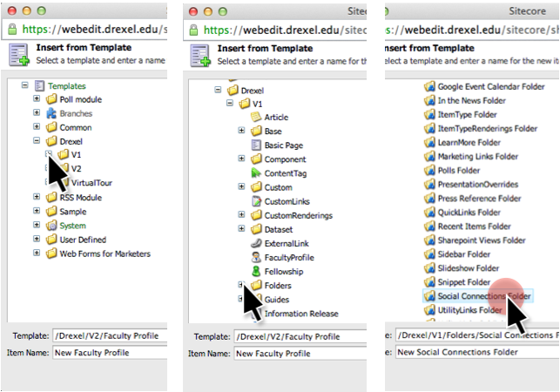Collapse the V1 node in middle window

pyautogui.click(x=230, y=103)
